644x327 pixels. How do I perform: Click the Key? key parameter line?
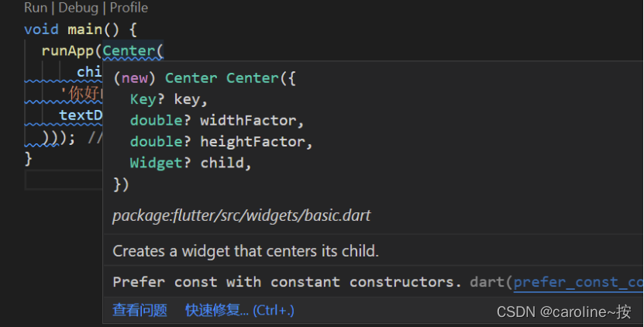(169, 99)
